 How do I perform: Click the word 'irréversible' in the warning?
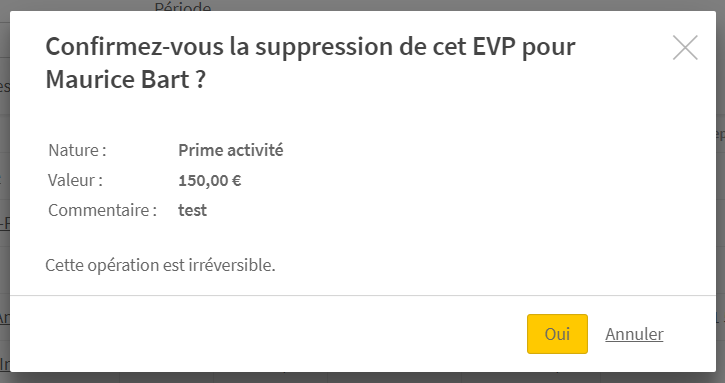(232, 265)
